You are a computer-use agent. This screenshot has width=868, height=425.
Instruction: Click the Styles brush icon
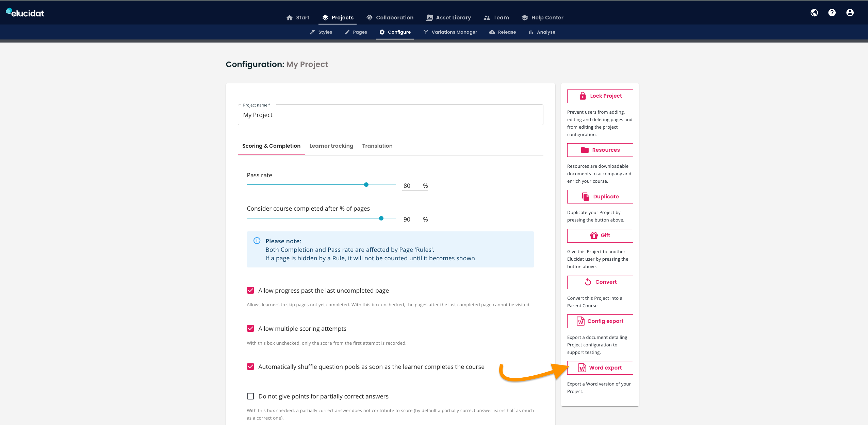point(312,32)
